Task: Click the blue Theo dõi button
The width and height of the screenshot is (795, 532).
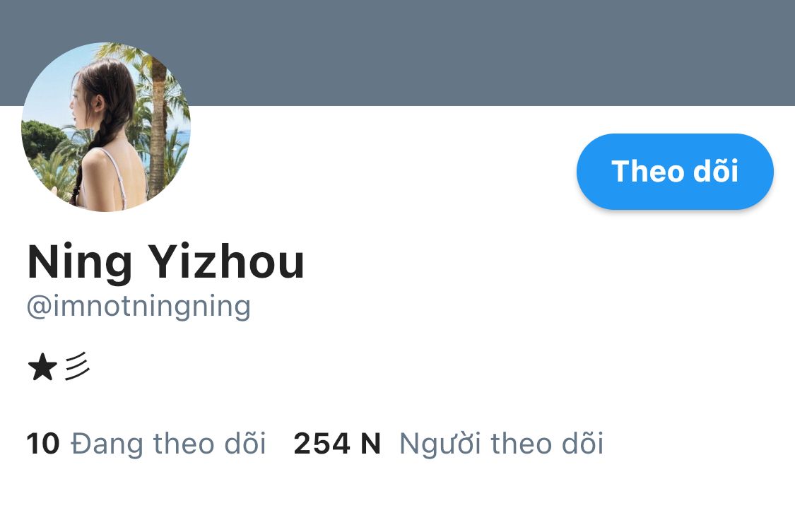Action: (675, 171)
